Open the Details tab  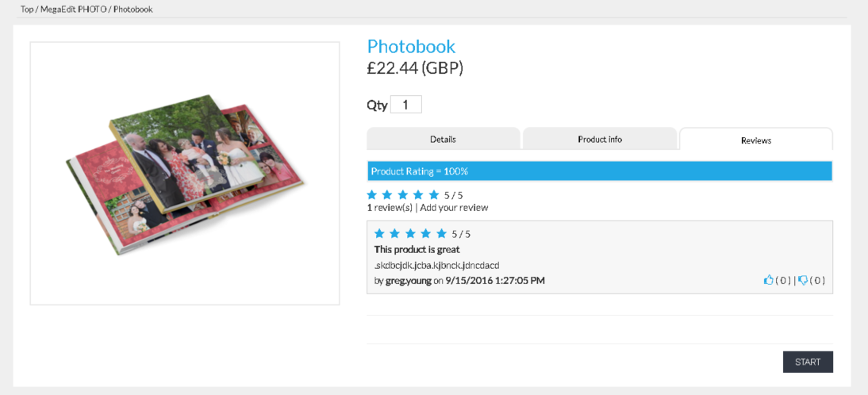pyautogui.click(x=443, y=139)
